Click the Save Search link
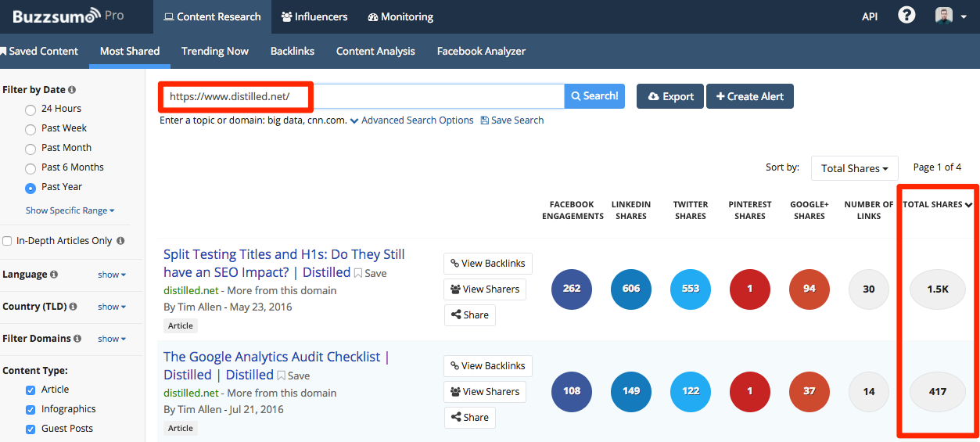 click(512, 120)
